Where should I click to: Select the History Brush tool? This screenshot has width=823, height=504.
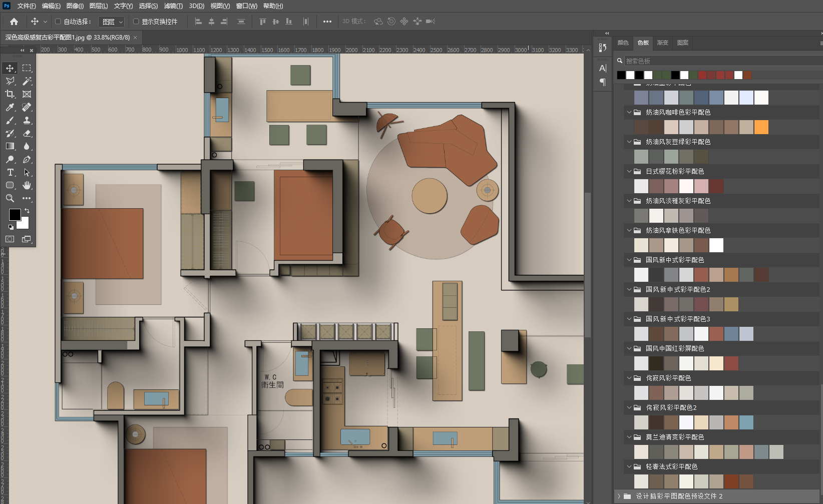10,133
